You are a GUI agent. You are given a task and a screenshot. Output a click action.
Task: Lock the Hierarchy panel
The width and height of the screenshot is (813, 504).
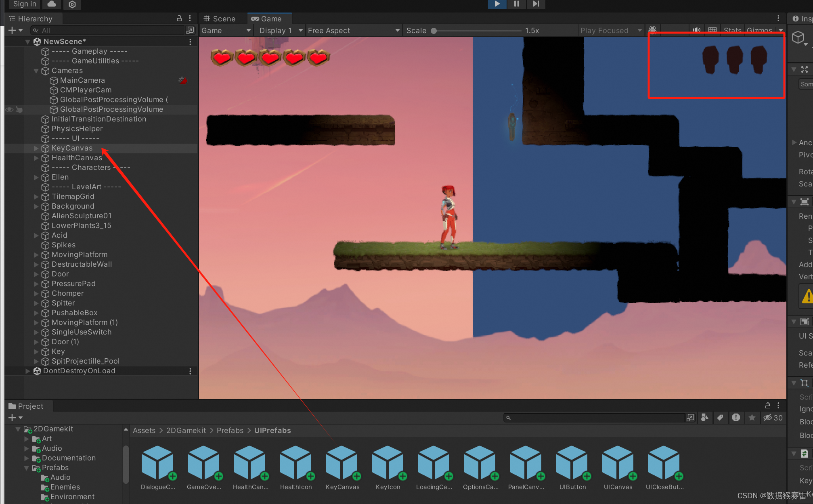179,18
